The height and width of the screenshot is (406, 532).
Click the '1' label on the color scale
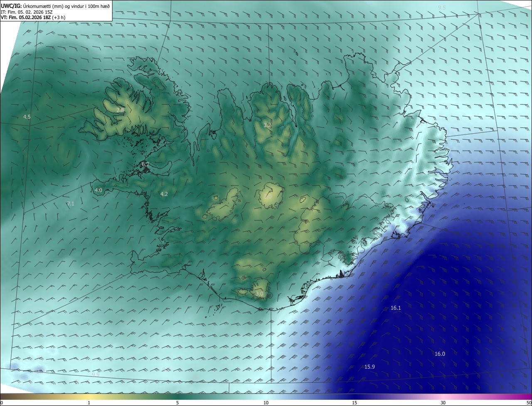click(x=89, y=403)
